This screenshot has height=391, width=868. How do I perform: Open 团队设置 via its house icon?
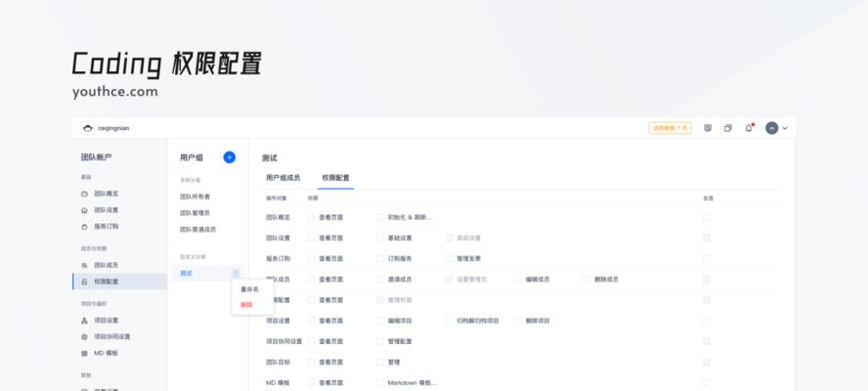point(84,210)
